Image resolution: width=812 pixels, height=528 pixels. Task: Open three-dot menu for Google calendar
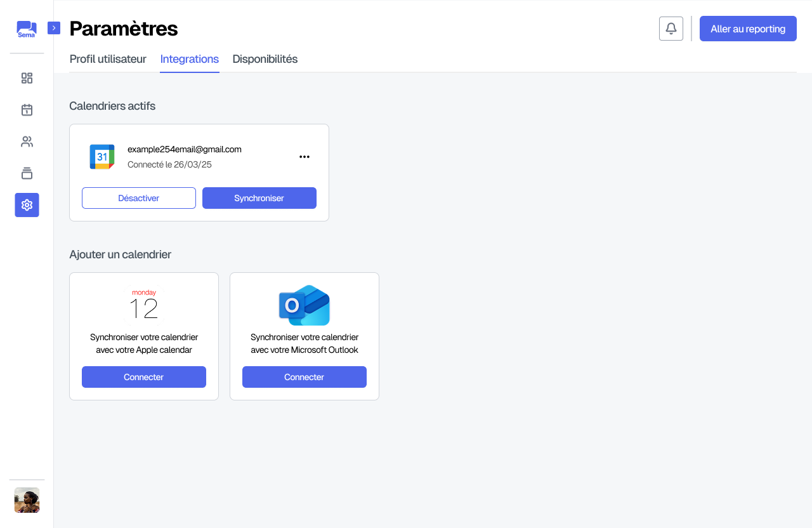[304, 157]
